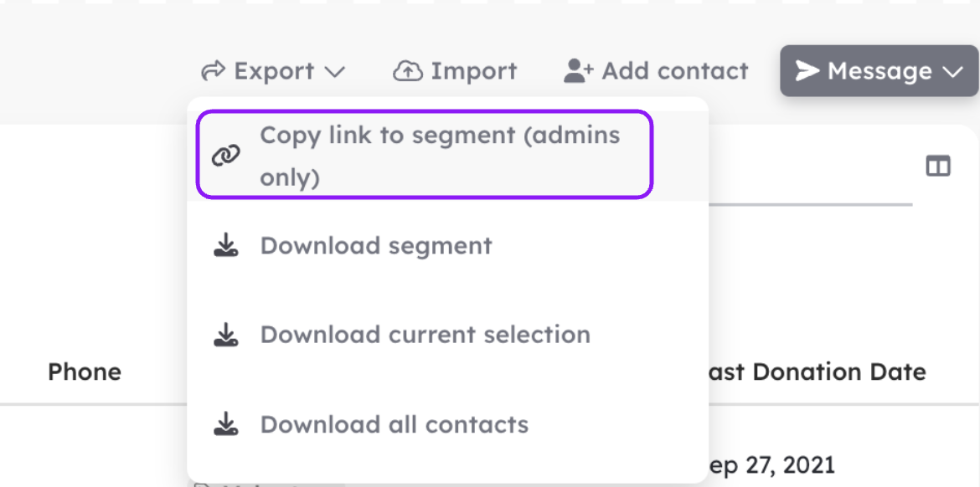
Task: Select Copy link to segment (admins only)
Action: pos(425,155)
